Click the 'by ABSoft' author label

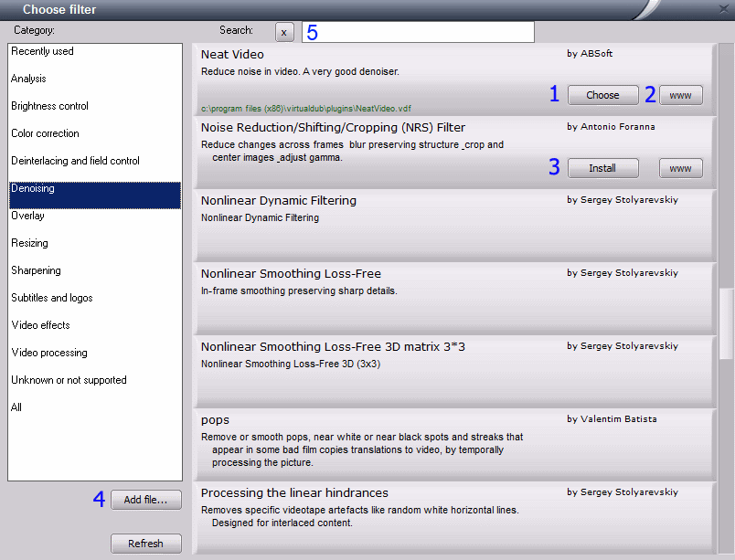(x=590, y=53)
